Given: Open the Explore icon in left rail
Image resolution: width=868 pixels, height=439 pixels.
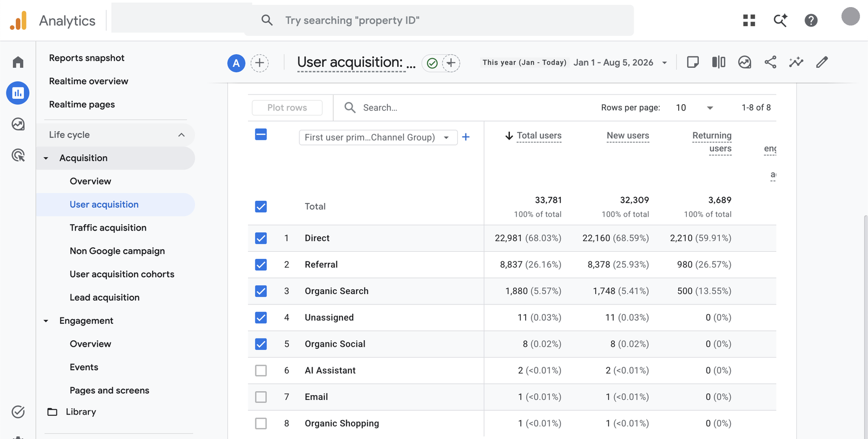Looking at the screenshot, I should click(18, 124).
